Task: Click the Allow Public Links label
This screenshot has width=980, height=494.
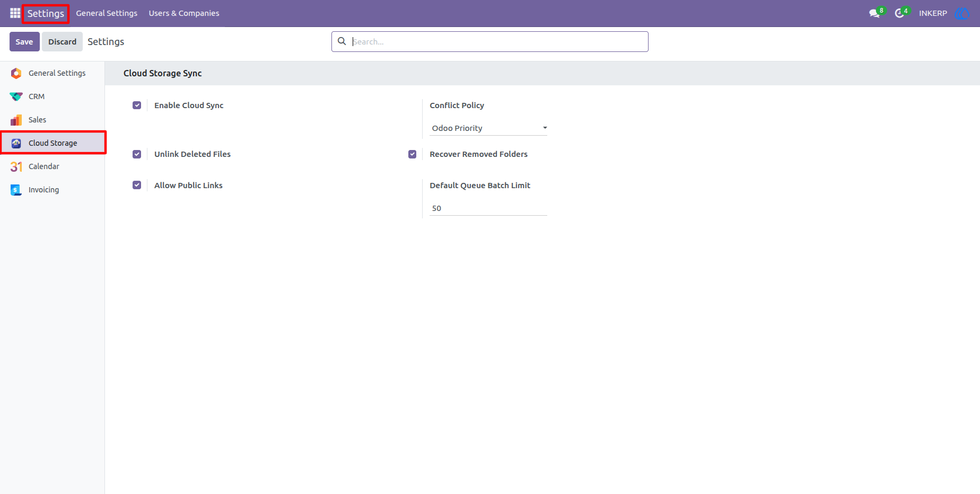Action: tap(188, 185)
